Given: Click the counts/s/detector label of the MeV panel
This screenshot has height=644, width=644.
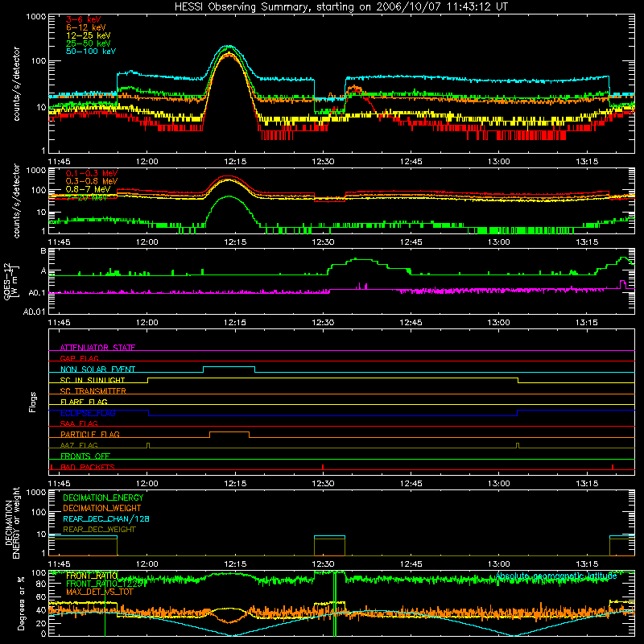Looking at the screenshot, I should click(x=16, y=200).
